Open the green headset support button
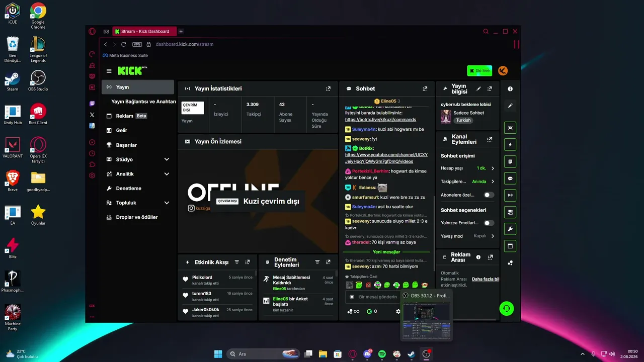Viewport: 644px width, 362px height. click(x=507, y=308)
